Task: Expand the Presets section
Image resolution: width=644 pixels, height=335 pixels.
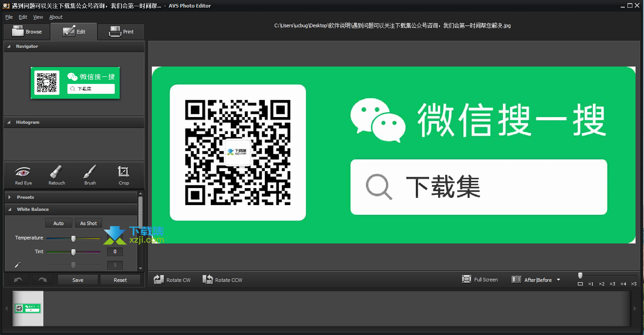Action: (9, 197)
